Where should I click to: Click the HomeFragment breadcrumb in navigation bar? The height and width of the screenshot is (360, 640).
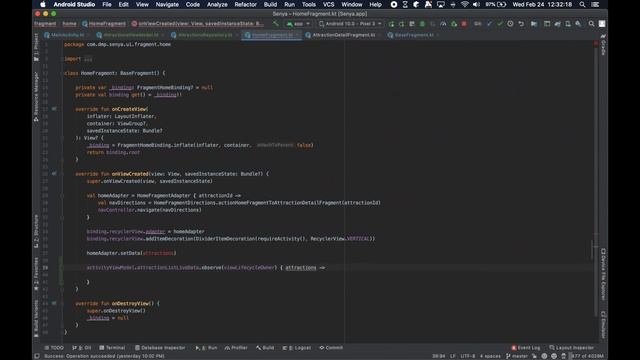point(104,24)
